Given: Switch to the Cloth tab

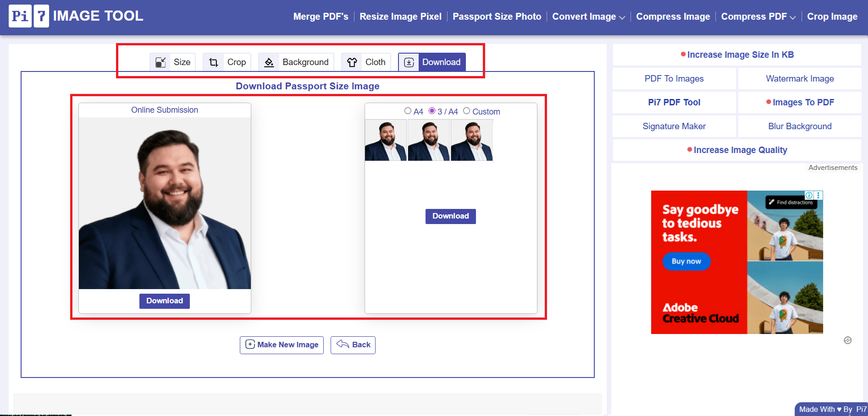Looking at the screenshot, I should (x=366, y=62).
